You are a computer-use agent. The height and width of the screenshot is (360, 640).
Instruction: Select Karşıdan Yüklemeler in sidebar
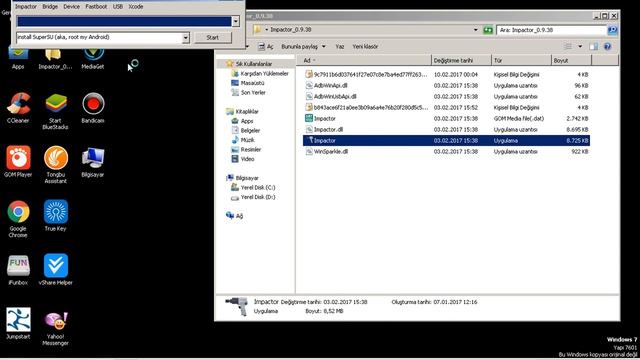(x=264, y=73)
